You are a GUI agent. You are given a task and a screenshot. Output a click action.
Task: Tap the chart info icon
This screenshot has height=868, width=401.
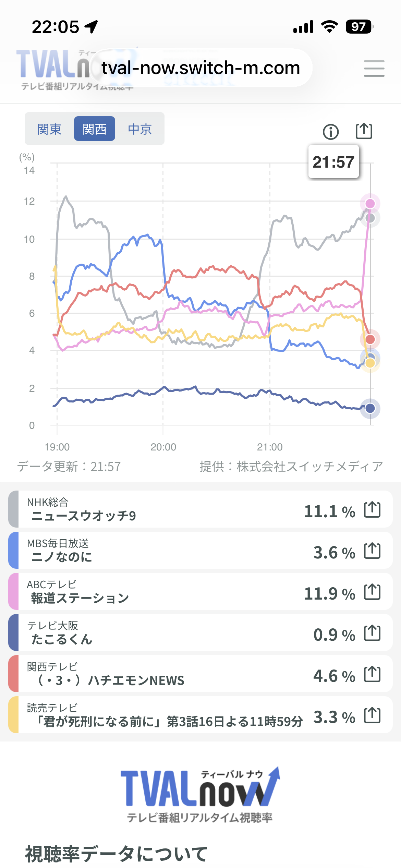click(x=330, y=132)
